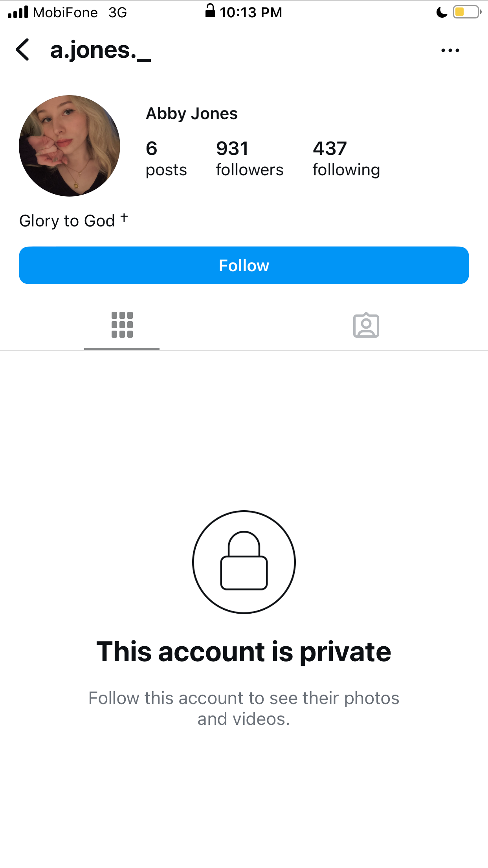
Task: Tap the battery icon in status bar
Action: click(x=467, y=12)
